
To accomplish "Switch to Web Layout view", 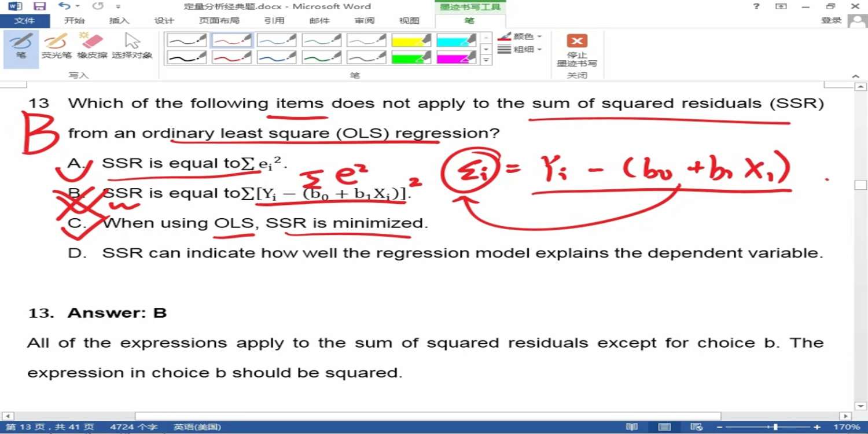I will pos(697,427).
